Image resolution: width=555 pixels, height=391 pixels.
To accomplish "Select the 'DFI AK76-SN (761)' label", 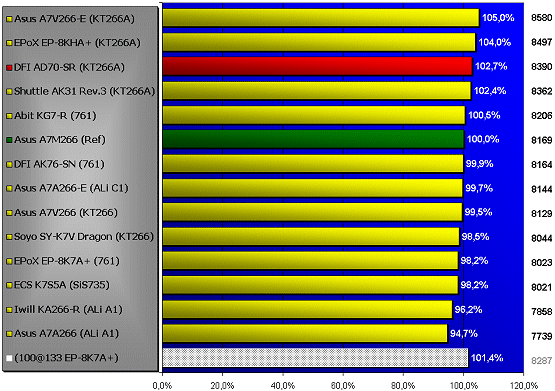I will [x=59, y=164].
